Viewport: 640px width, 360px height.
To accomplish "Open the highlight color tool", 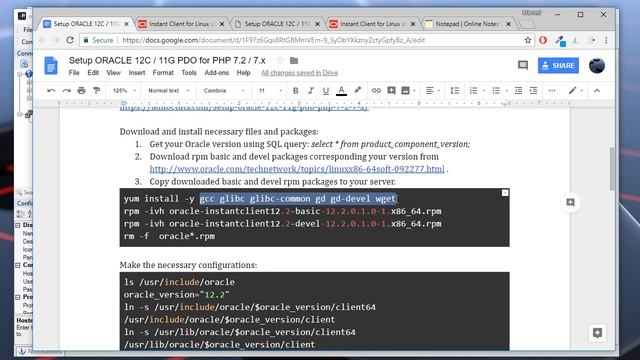I will click(x=358, y=91).
